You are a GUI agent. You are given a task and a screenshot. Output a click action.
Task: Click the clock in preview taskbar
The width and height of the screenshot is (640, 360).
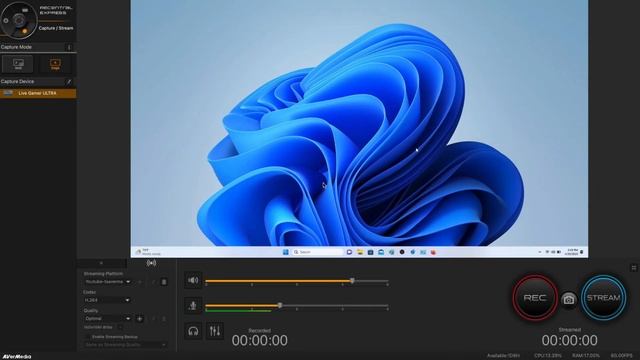pos(571,252)
